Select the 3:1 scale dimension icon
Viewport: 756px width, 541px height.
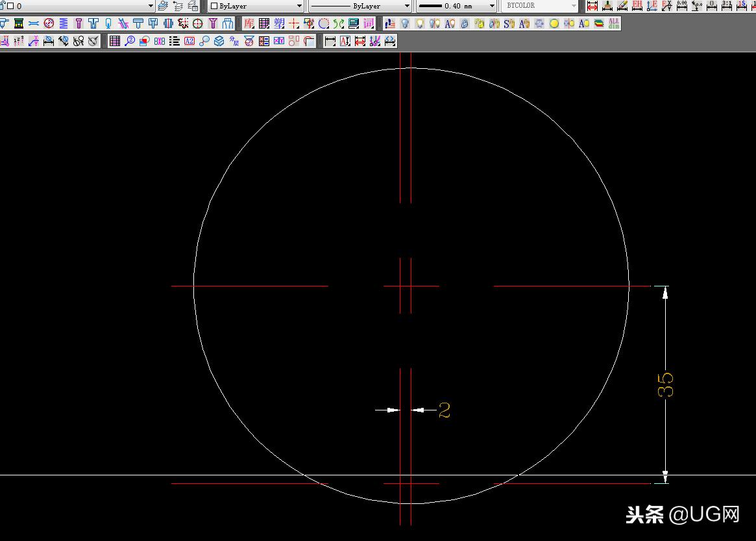click(727, 6)
